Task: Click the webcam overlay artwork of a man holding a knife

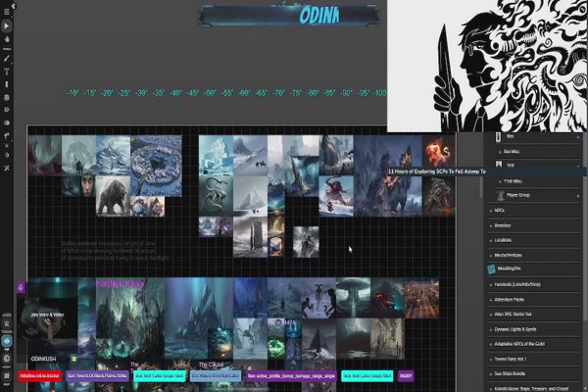Action: [487, 66]
